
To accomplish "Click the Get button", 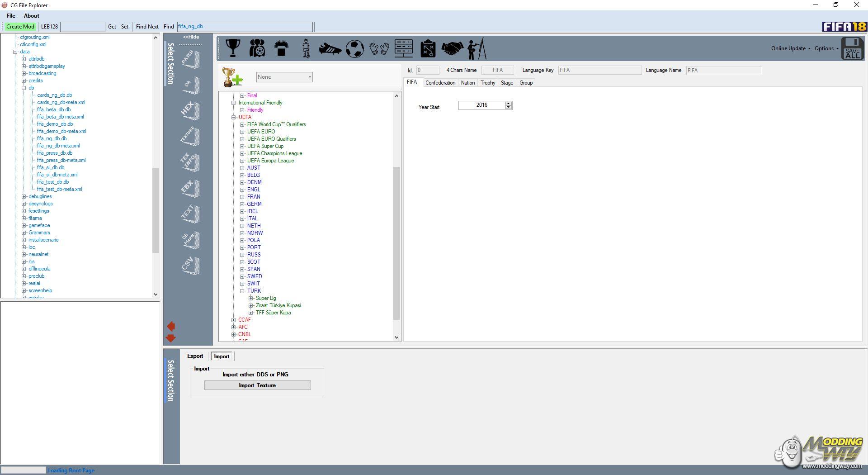I will click(112, 27).
